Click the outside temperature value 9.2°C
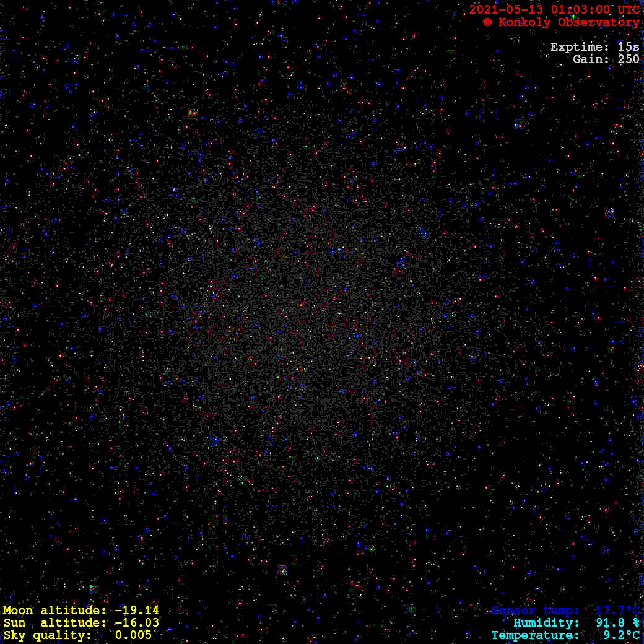The height and width of the screenshot is (644, 644). tap(622, 635)
